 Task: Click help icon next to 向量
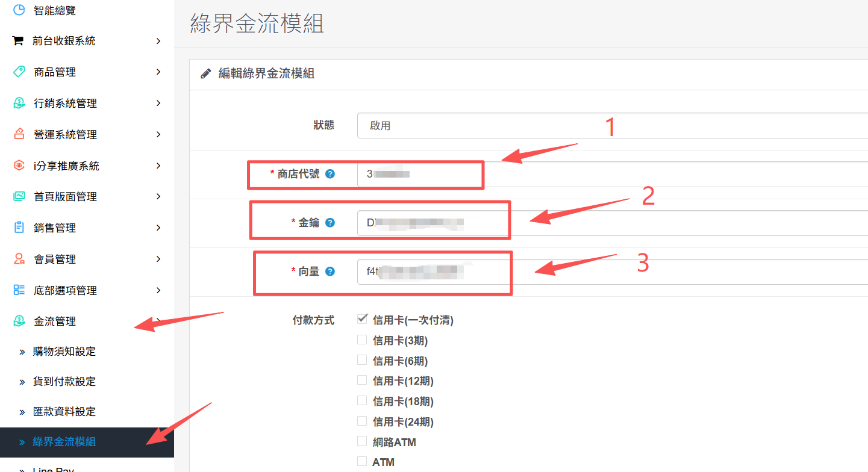330,272
